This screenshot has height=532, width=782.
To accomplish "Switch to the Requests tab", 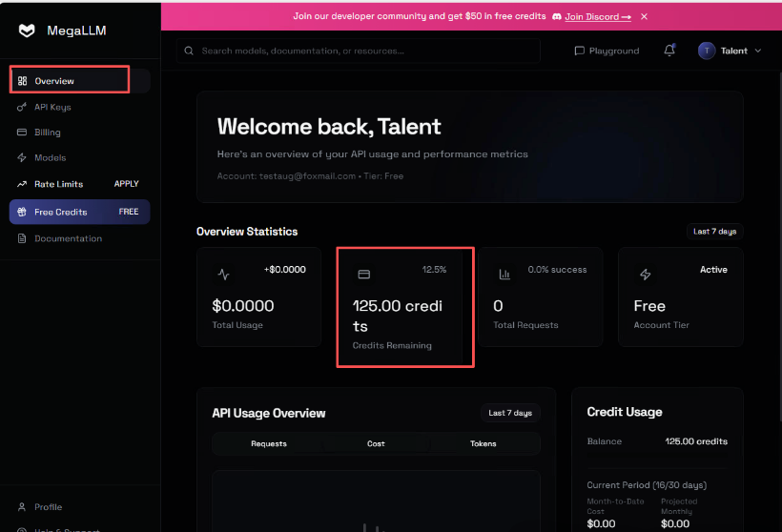I will pyautogui.click(x=269, y=443).
